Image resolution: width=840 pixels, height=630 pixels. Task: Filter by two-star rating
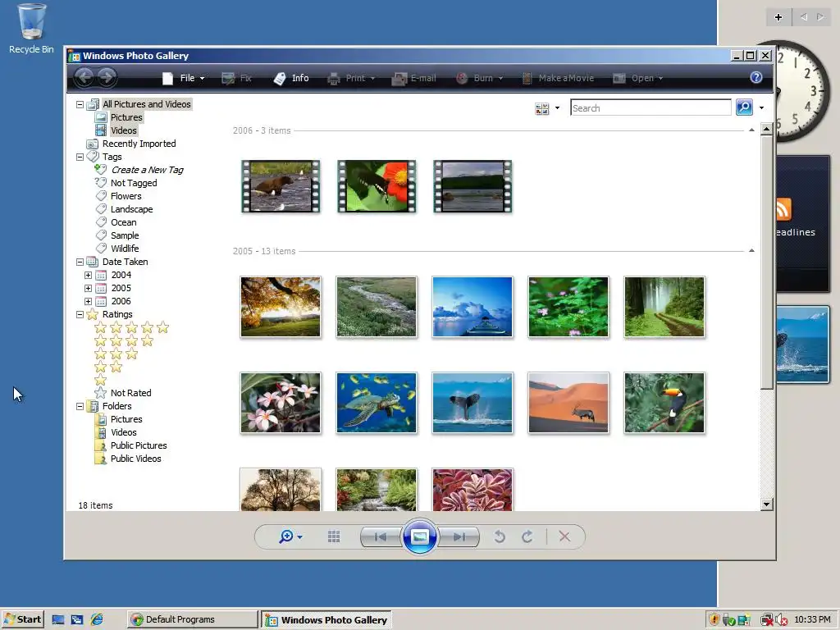(108, 367)
